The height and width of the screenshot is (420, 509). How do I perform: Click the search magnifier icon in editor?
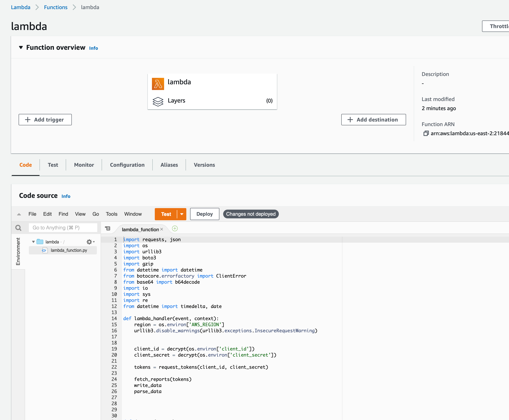click(18, 228)
